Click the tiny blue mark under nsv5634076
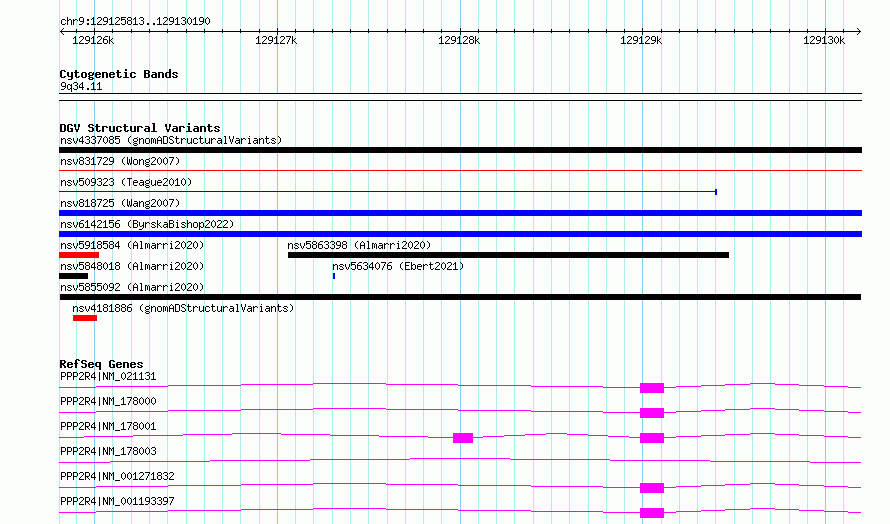The image size is (890, 524). (x=334, y=276)
